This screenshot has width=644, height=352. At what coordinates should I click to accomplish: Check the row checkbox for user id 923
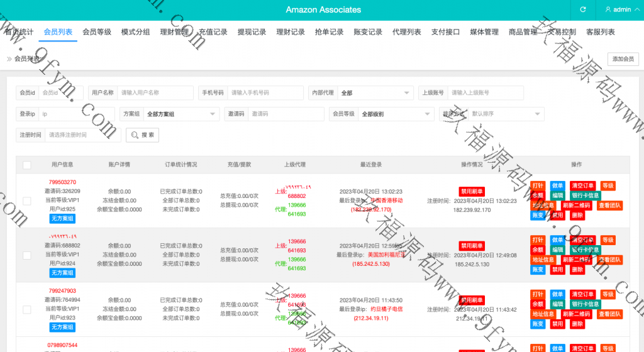pos(27,309)
